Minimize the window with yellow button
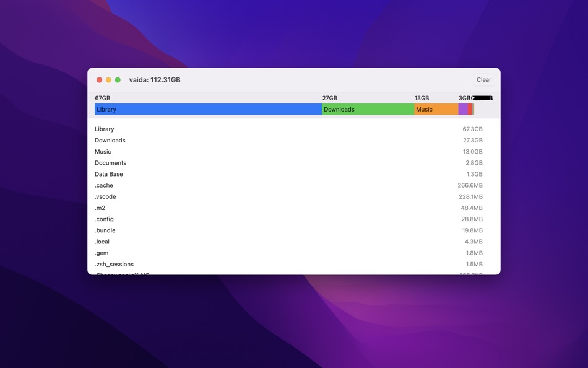Viewport: 588px width, 368px height. (x=108, y=80)
